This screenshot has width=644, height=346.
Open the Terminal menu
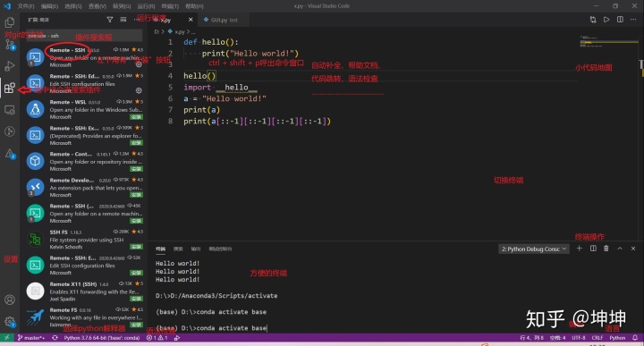pyautogui.click(x=170, y=6)
